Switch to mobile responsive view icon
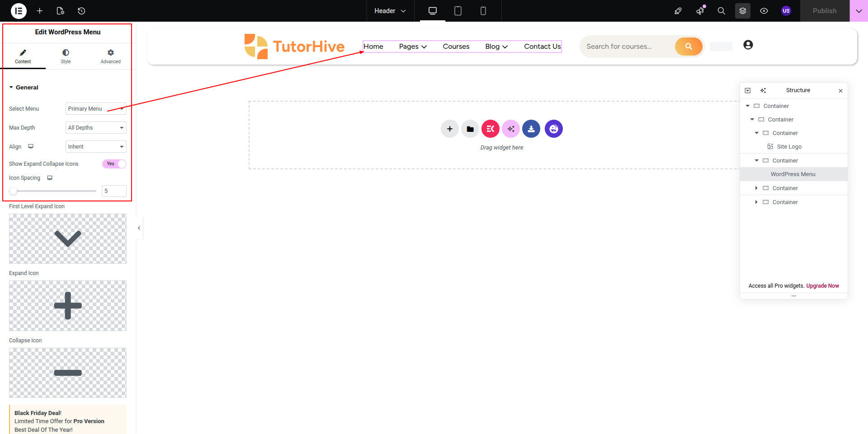The image size is (868, 434). (x=483, y=11)
